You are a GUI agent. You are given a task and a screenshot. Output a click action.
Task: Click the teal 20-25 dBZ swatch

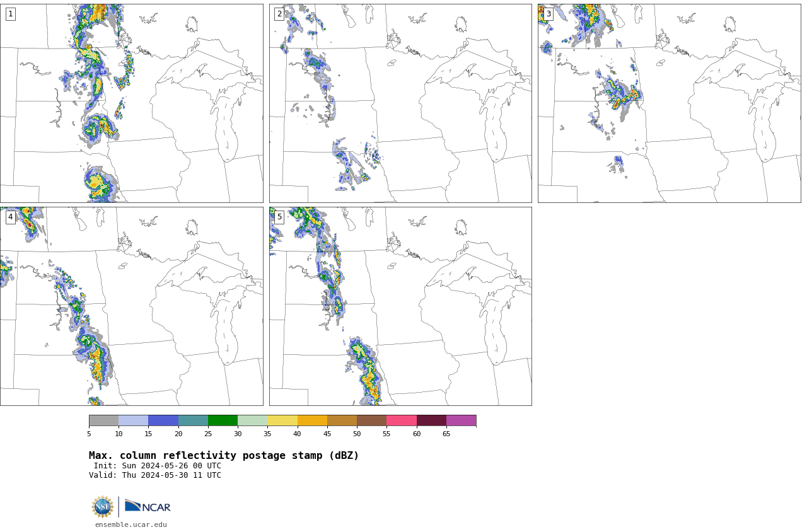tap(193, 420)
